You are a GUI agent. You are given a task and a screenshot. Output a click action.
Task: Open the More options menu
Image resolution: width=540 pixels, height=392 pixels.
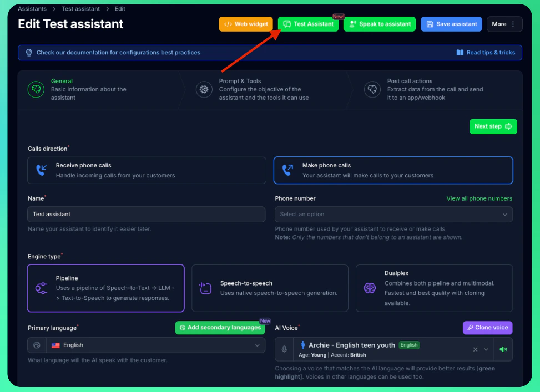click(x=503, y=24)
